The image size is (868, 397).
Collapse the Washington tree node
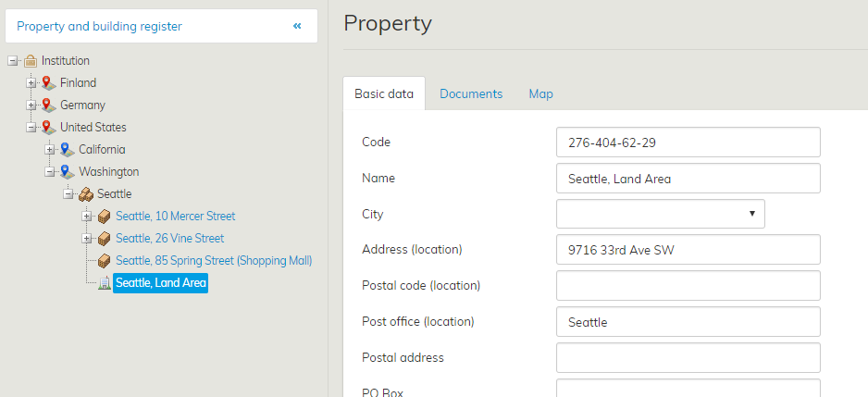pos(50,172)
